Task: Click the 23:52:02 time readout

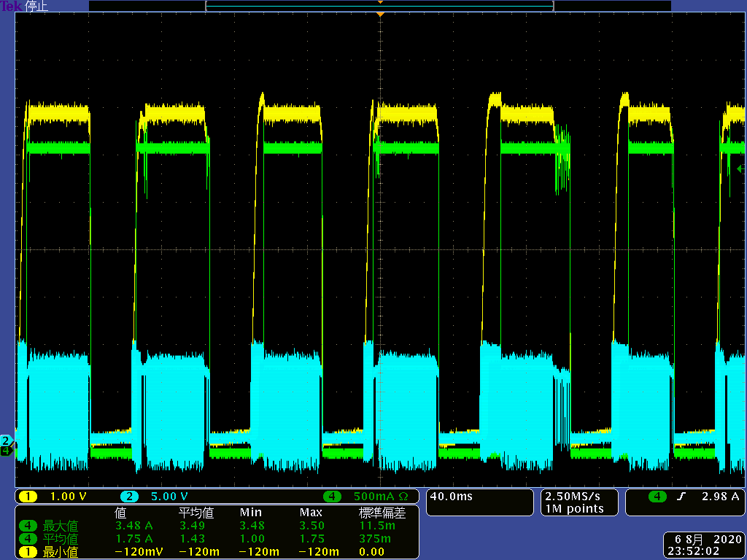Action: 693,551
